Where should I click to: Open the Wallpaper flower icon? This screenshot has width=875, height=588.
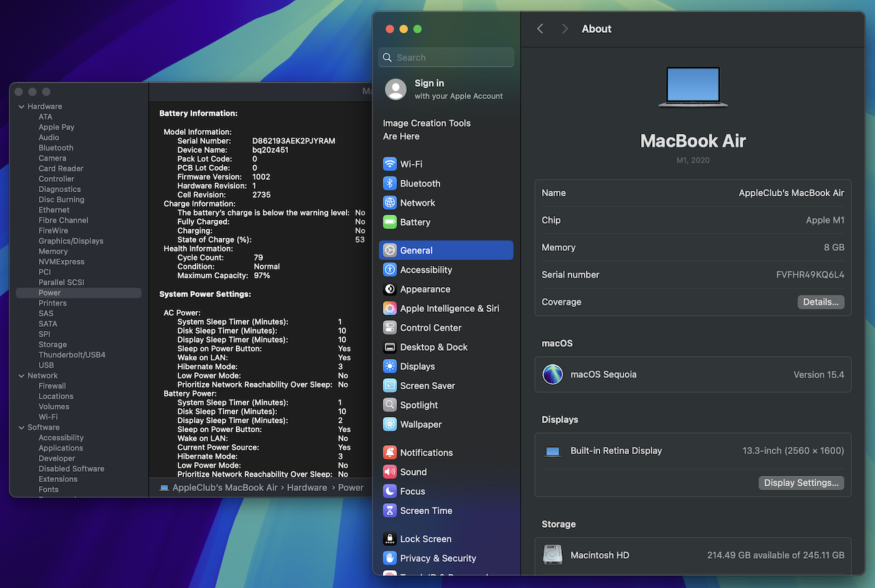[390, 425]
